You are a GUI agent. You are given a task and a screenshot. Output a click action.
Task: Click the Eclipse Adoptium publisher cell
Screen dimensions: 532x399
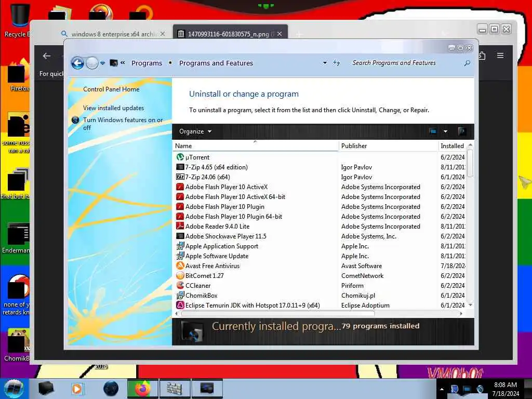point(365,305)
